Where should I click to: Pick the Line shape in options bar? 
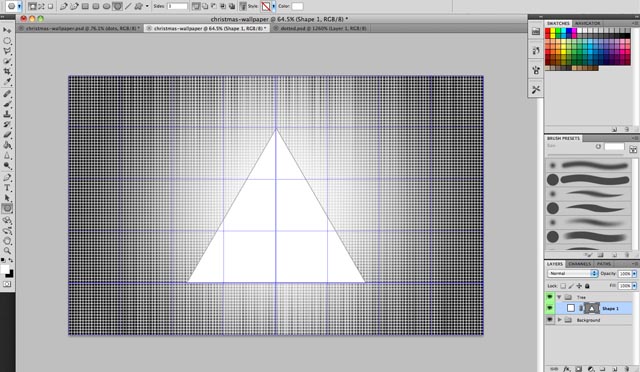[x=128, y=6]
